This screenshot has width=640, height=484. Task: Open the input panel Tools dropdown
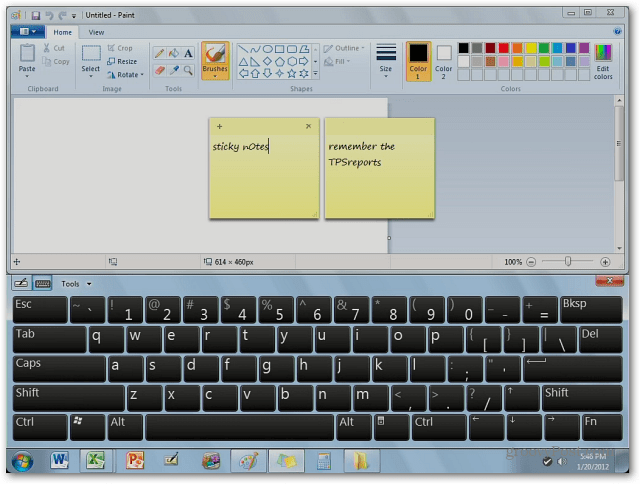(76, 284)
